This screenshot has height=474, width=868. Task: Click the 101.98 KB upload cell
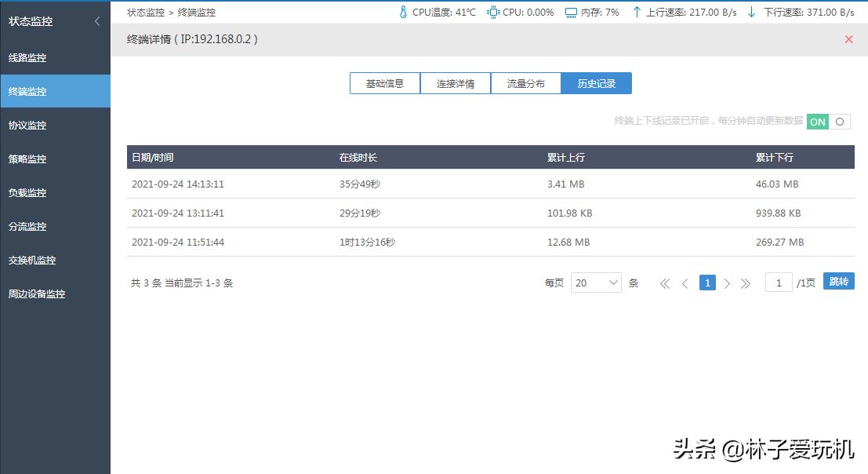point(569,213)
